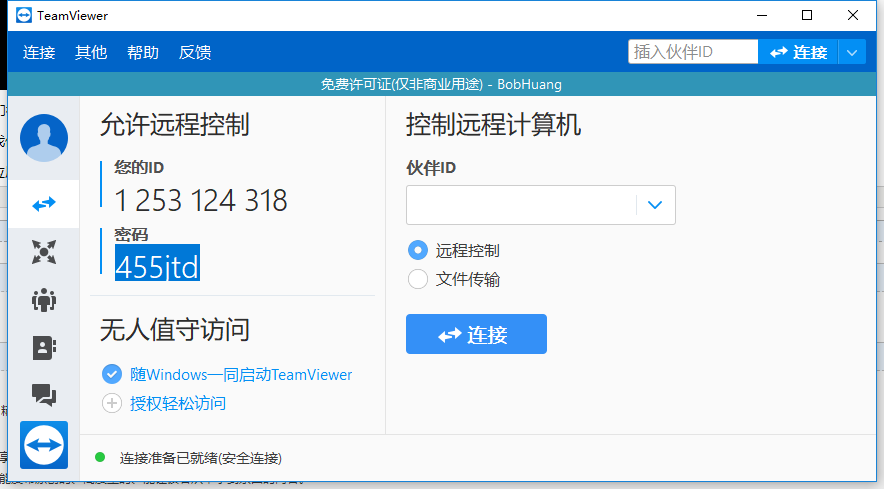Click the 插入伙伴ID input field
This screenshot has height=489, width=884.
(693, 52)
